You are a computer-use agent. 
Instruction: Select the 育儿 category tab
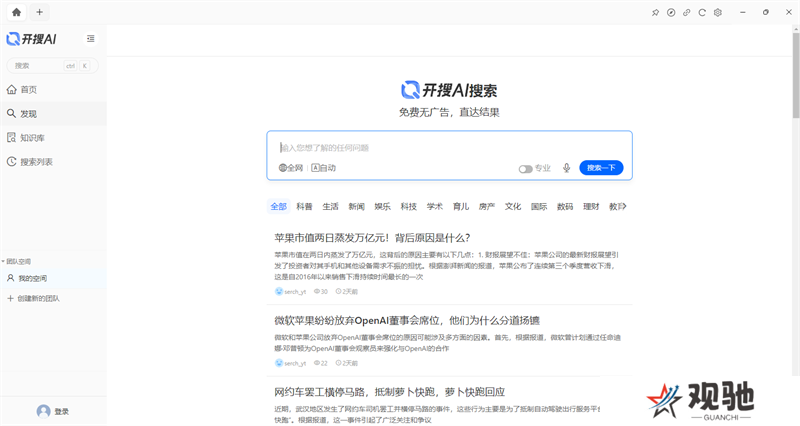461,206
